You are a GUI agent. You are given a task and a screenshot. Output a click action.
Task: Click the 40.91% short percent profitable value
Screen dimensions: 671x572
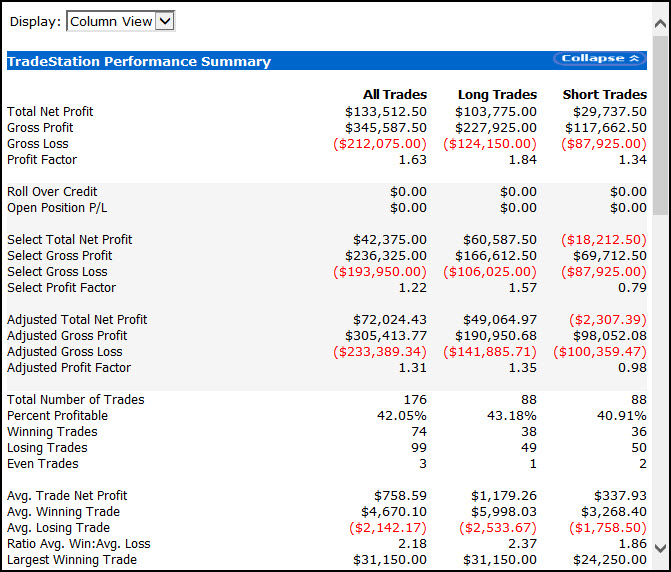click(x=622, y=415)
